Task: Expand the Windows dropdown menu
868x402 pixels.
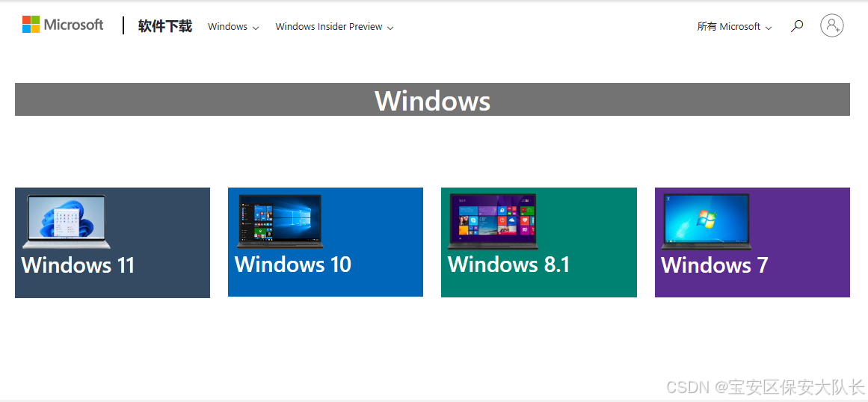Action: pyautogui.click(x=233, y=27)
